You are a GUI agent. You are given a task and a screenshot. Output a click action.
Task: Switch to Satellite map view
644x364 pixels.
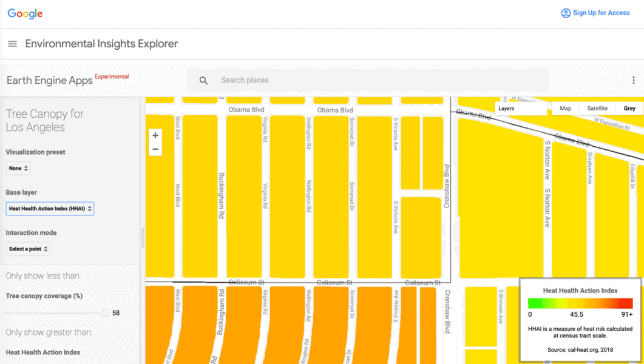(597, 109)
